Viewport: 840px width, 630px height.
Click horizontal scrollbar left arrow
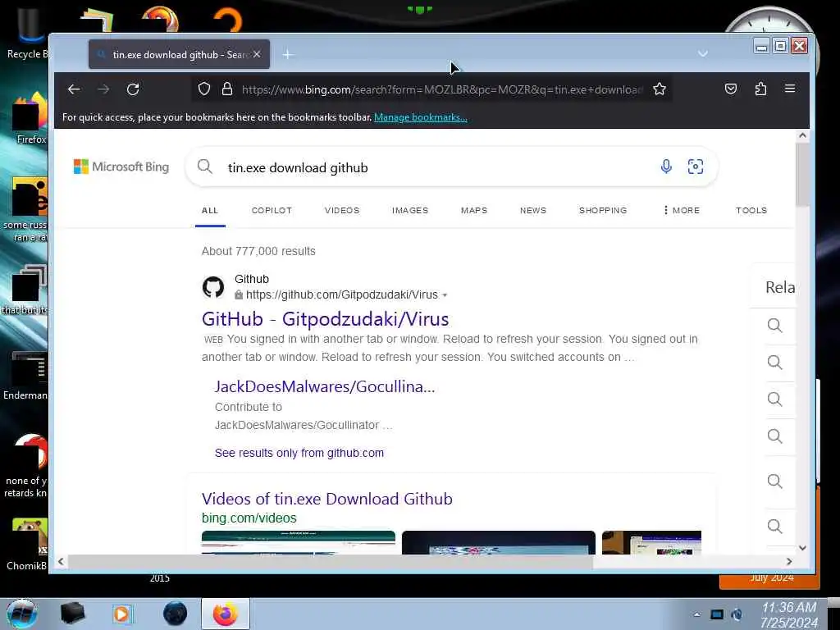pyautogui.click(x=61, y=561)
